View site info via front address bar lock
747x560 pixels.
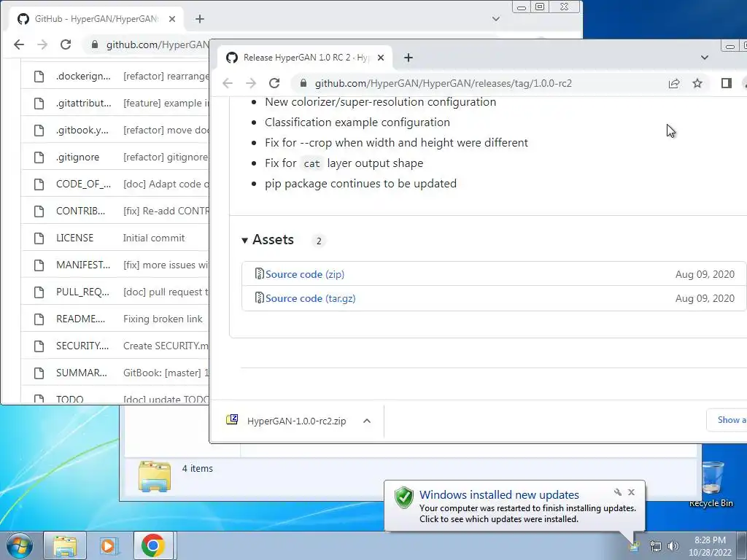click(303, 83)
